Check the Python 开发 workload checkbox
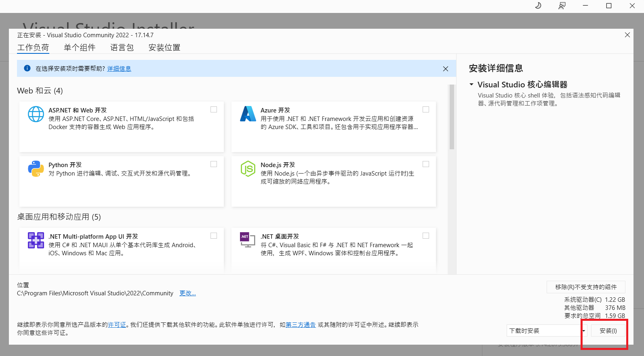Screen dimensions: 644x356 [214, 164]
